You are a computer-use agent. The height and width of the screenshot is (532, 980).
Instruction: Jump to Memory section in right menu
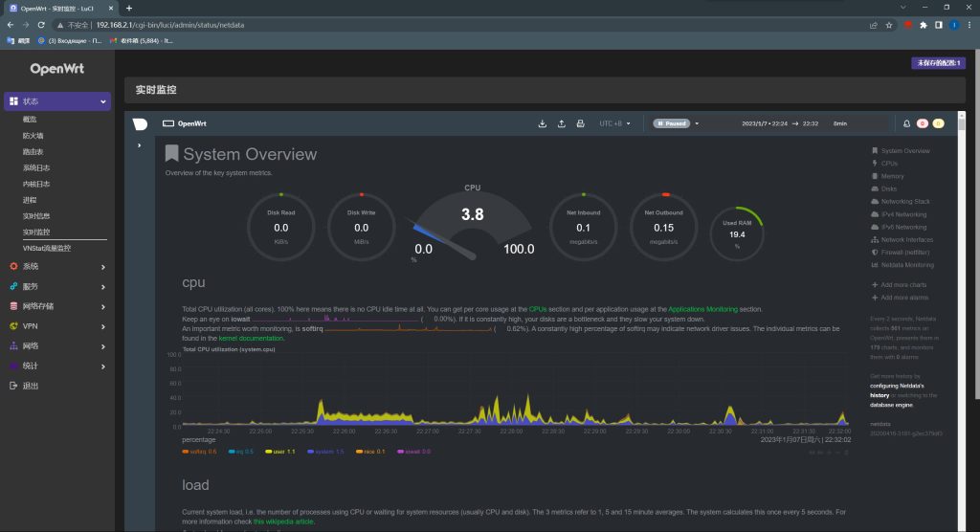(892, 176)
